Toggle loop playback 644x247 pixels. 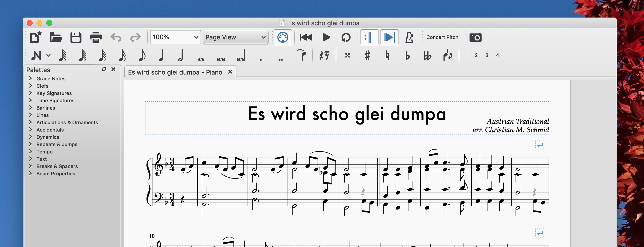click(346, 37)
